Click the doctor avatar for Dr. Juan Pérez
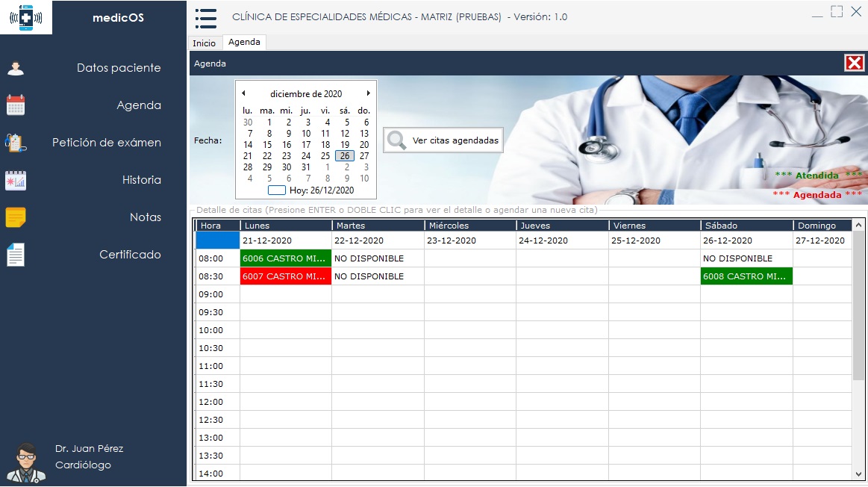Image resolution: width=868 pixels, height=487 pixels. pyautogui.click(x=26, y=462)
